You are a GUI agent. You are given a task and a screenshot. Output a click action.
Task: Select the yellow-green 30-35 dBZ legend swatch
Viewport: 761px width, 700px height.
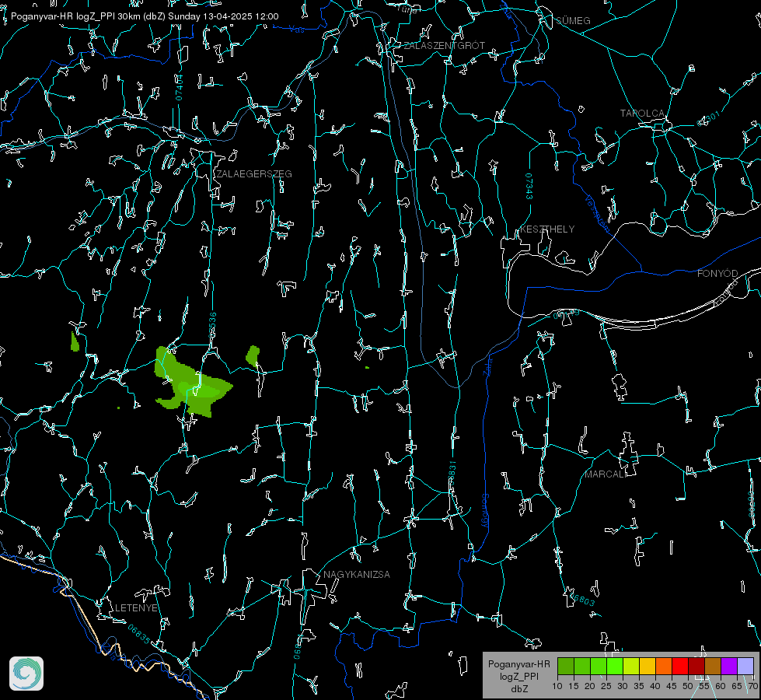(x=631, y=666)
